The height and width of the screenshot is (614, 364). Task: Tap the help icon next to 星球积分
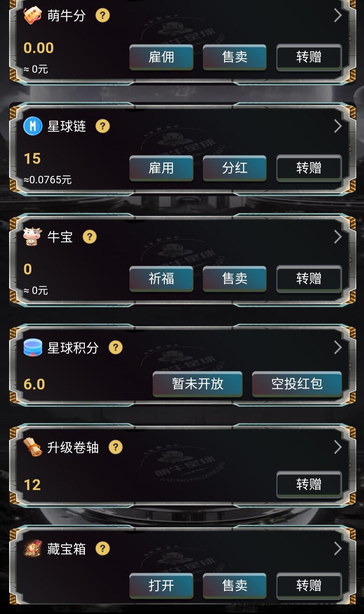click(116, 347)
